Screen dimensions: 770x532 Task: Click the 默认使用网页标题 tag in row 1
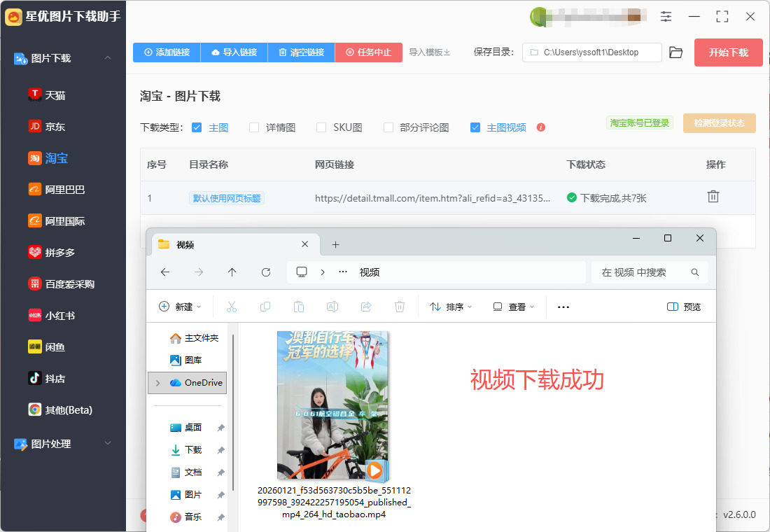click(x=227, y=198)
